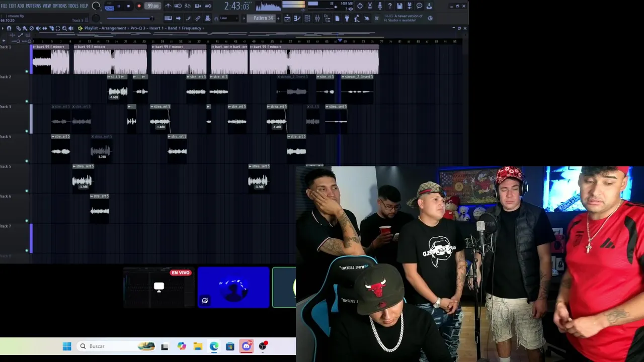Open the Channel rack view icon
Screen dimensions: 644x362
[307, 19]
